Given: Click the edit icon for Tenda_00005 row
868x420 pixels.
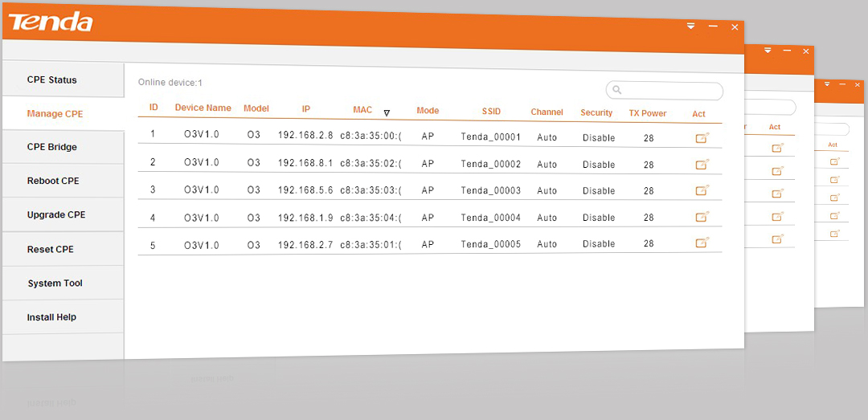Looking at the screenshot, I should pyautogui.click(x=701, y=243).
